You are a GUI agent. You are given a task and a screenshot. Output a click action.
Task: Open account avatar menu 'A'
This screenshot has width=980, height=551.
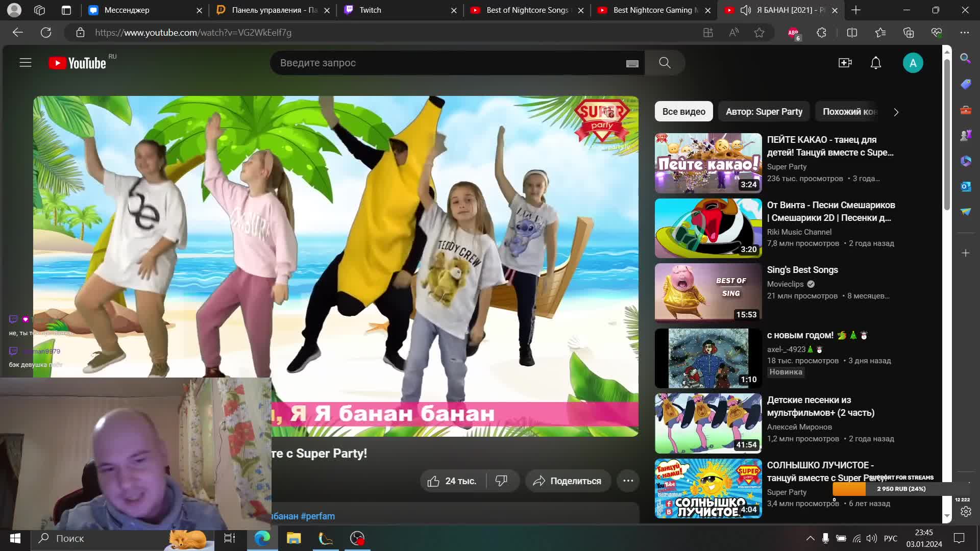[913, 63]
